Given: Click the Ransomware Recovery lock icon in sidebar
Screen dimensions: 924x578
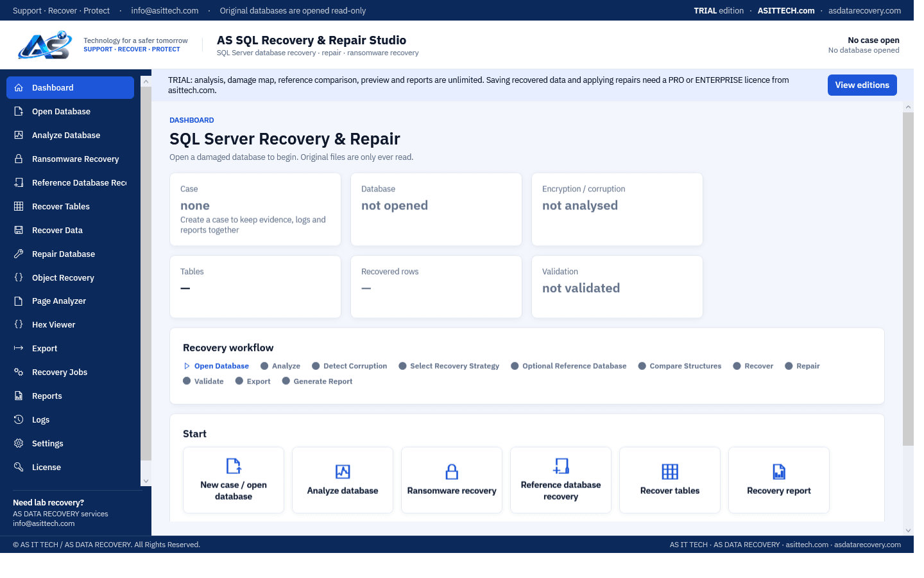Looking at the screenshot, I should tap(19, 159).
